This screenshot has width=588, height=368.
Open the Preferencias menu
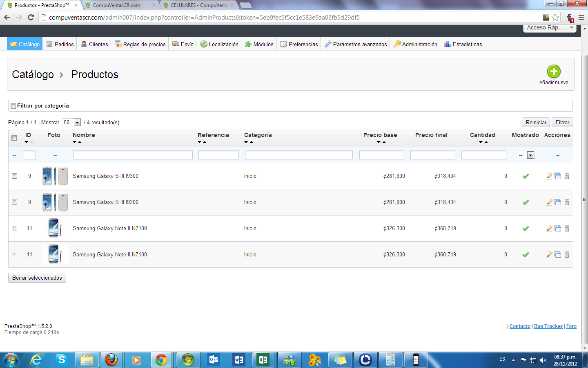(299, 44)
